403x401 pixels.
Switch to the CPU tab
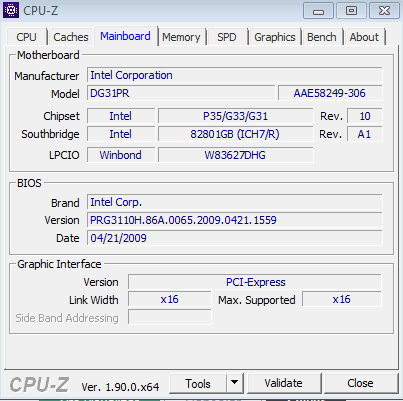26,37
